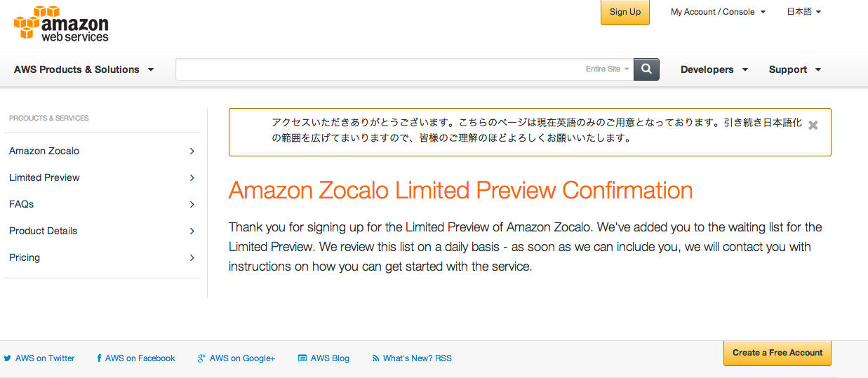Click the Amazon Web Services logo

(62, 23)
